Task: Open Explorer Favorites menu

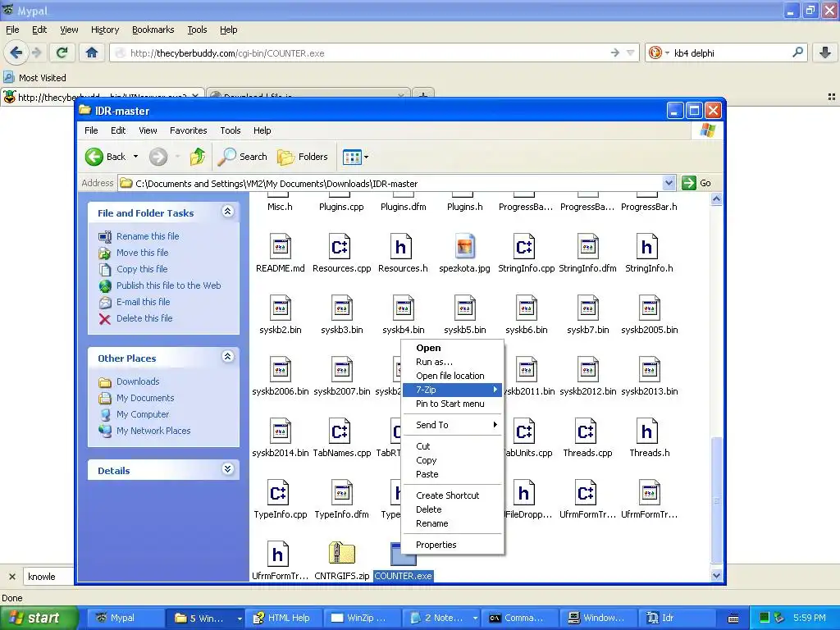Action: point(188,130)
